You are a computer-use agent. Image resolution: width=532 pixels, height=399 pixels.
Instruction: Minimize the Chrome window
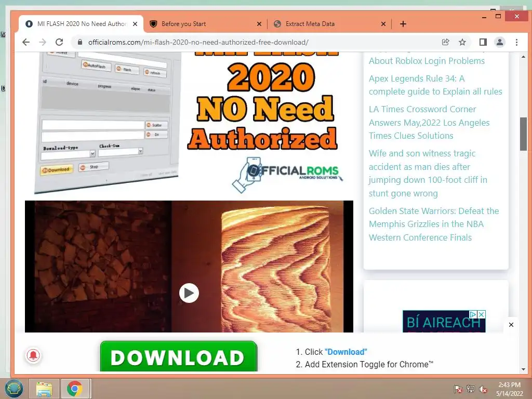484,17
